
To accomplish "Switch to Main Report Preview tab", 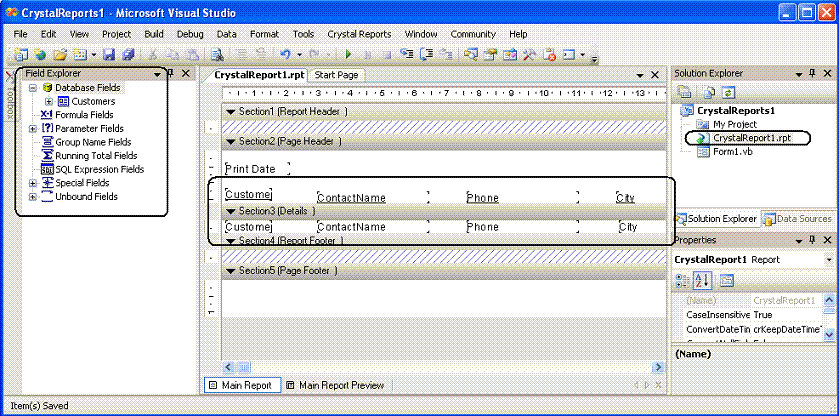I will (x=335, y=385).
